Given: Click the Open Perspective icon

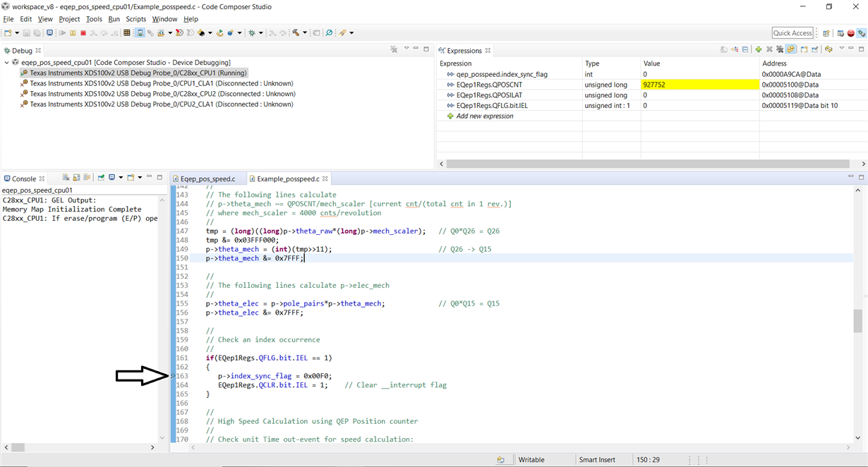Looking at the screenshot, I should 826,33.
